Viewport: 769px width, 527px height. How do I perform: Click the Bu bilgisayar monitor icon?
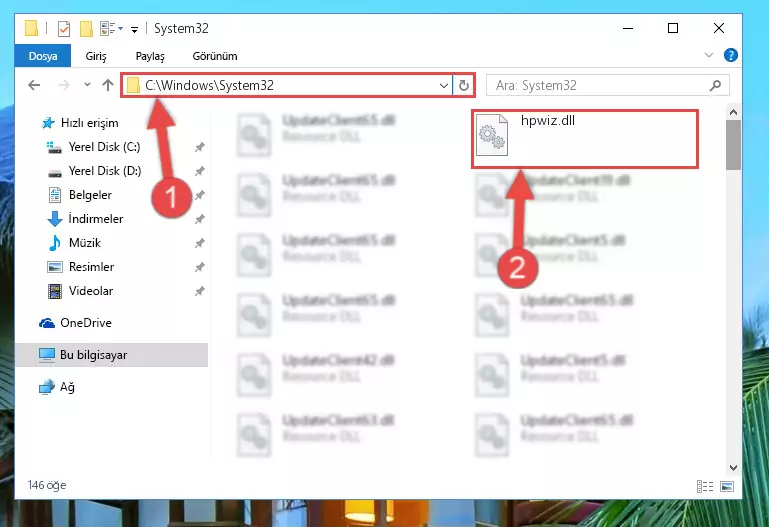pos(47,355)
